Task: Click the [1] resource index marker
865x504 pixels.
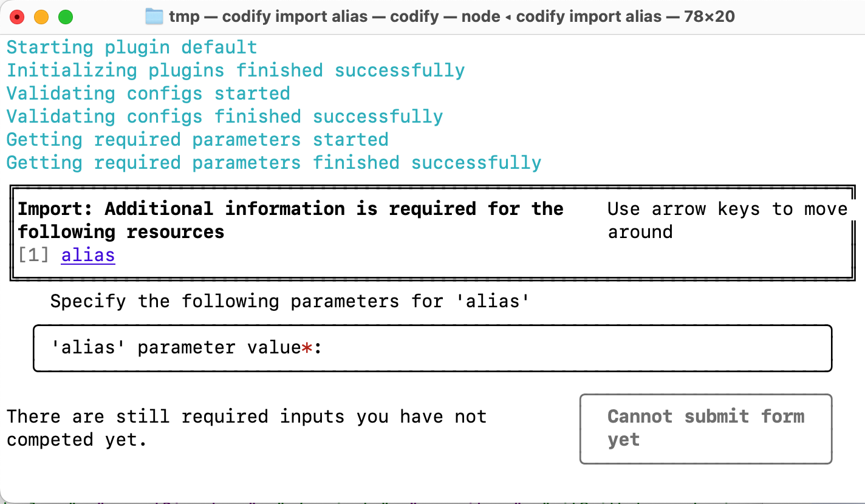Action: 32,255
